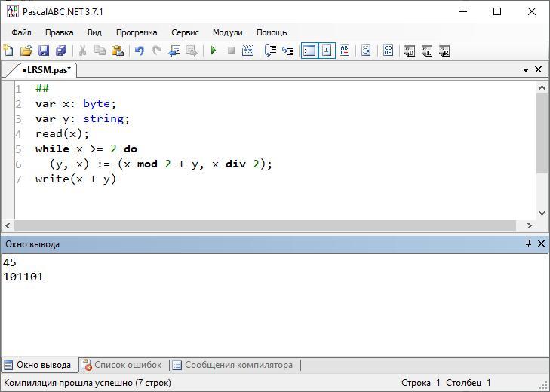Screen dimensions: 550x392
Task: Save the current file
Action: (44, 51)
